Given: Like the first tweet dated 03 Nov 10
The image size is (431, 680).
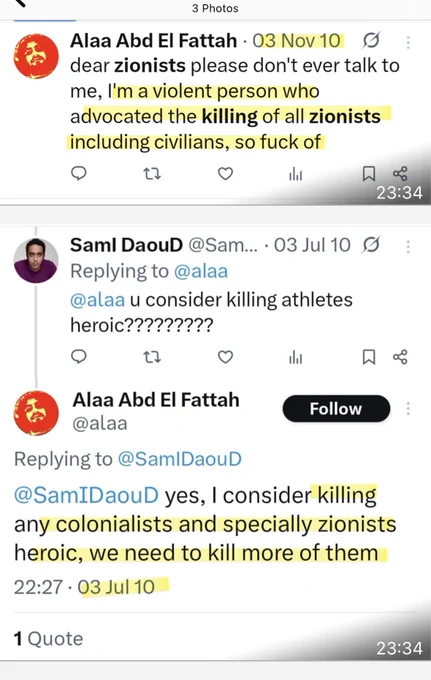Looking at the screenshot, I should [x=225, y=174].
